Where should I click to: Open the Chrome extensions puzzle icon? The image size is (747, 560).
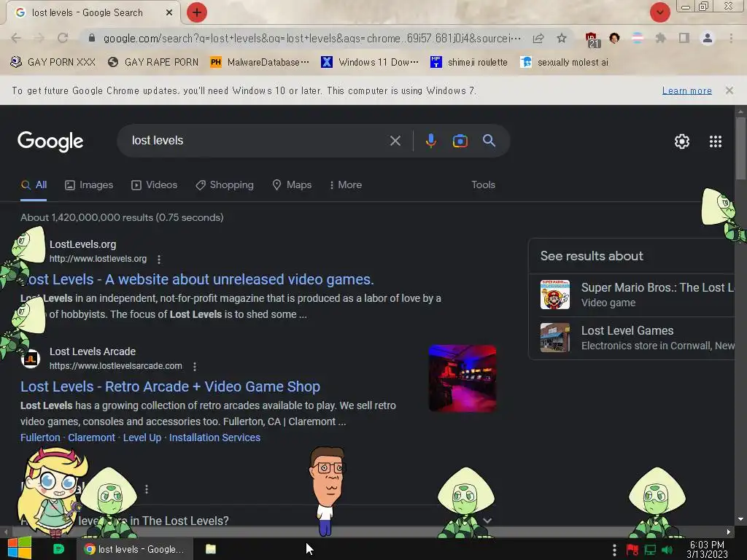[x=660, y=38]
